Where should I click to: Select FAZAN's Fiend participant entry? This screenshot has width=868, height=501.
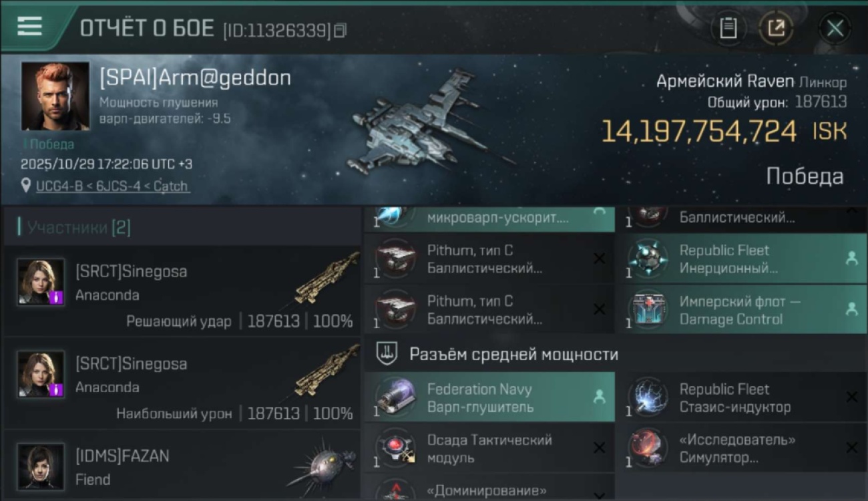[182, 466]
